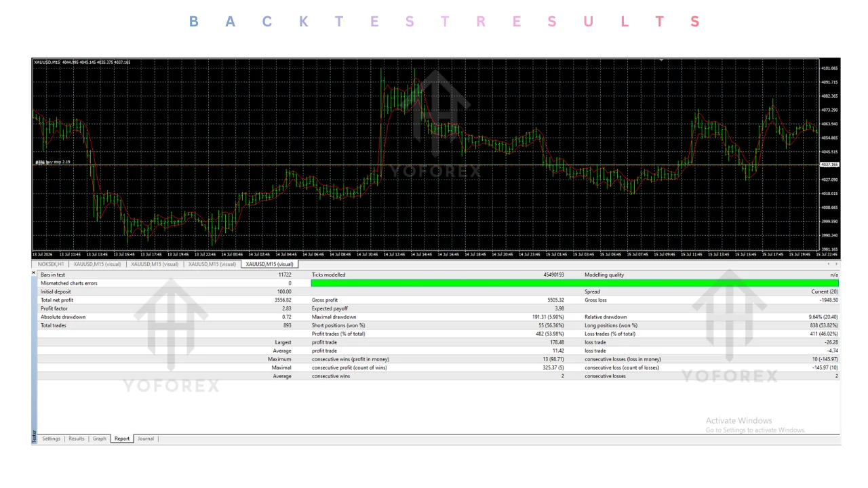Click the Expected payoff value 3.98
This screenshot has width=868, height=488.
[559, 308]
